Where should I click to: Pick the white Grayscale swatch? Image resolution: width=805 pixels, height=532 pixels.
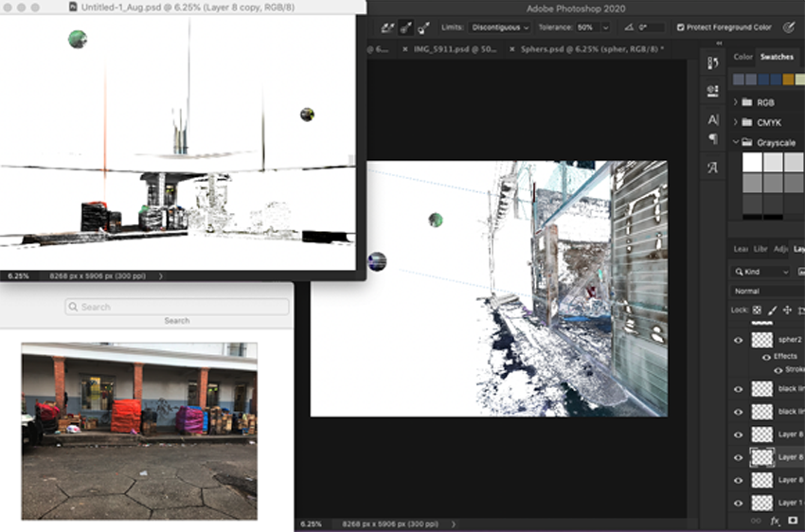pyautogui.click(x=751, y=163)
